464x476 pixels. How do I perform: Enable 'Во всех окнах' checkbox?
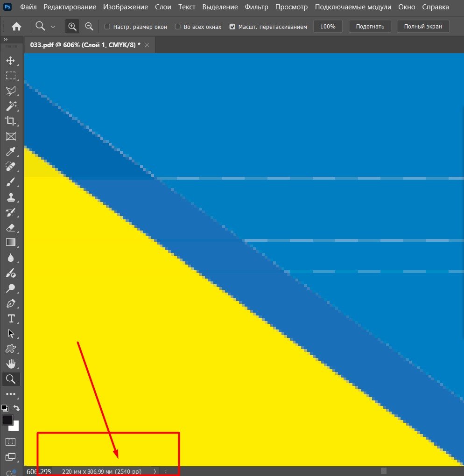178,27
